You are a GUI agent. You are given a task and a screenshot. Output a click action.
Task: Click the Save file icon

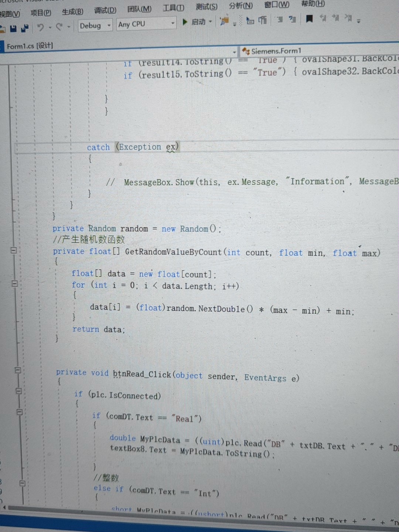(13, 28)
